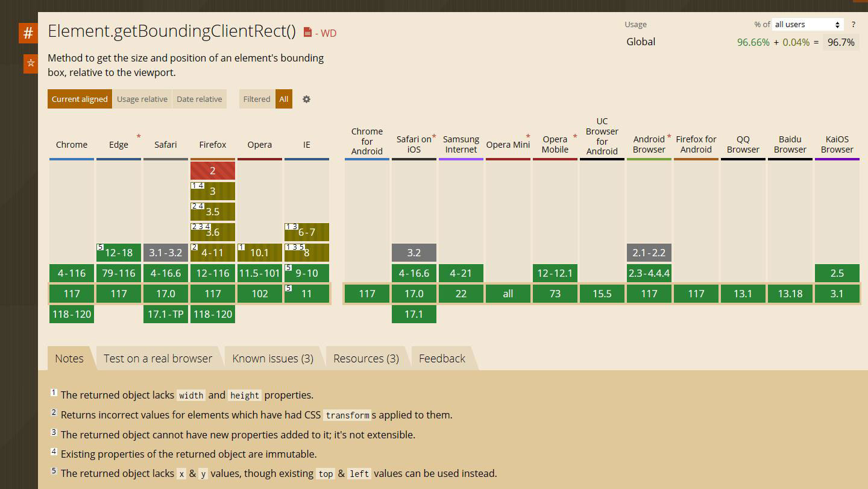Click the Firefox column header
868x489 pixels.
[x=213, y=145]
